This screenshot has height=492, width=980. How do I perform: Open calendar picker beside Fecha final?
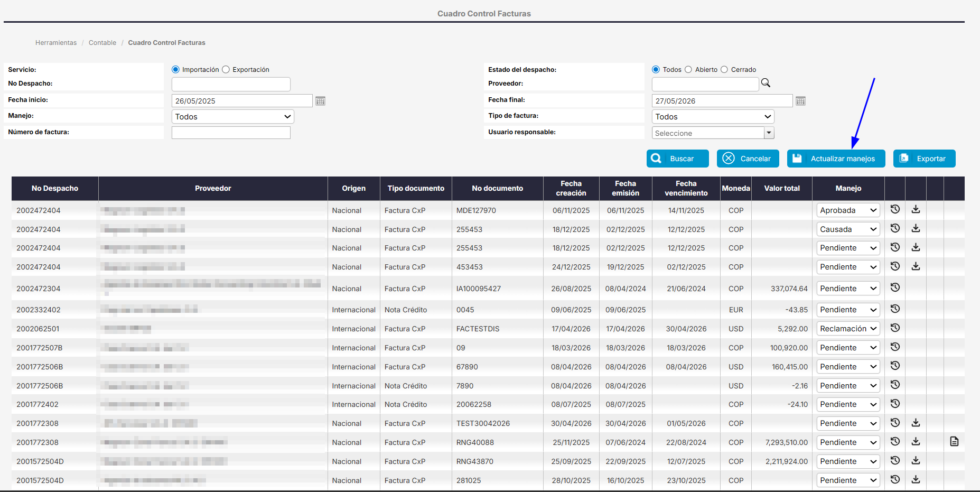[x=800, y=101]
